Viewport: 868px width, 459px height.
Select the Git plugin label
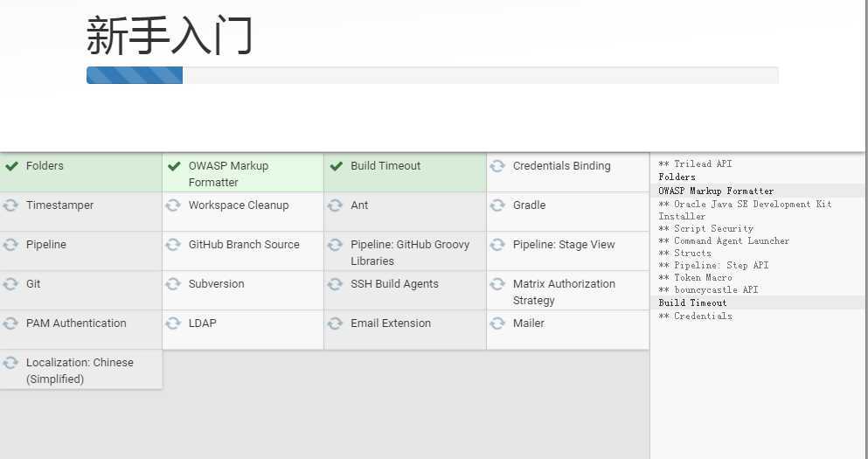click(x=33, y=283)
